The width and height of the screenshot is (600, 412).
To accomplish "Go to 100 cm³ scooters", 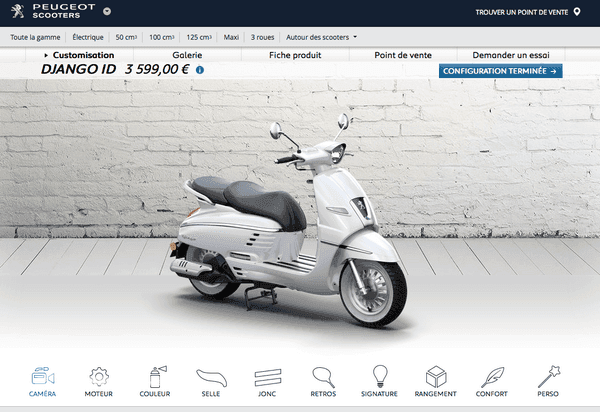I will click(x=161, y=37).
